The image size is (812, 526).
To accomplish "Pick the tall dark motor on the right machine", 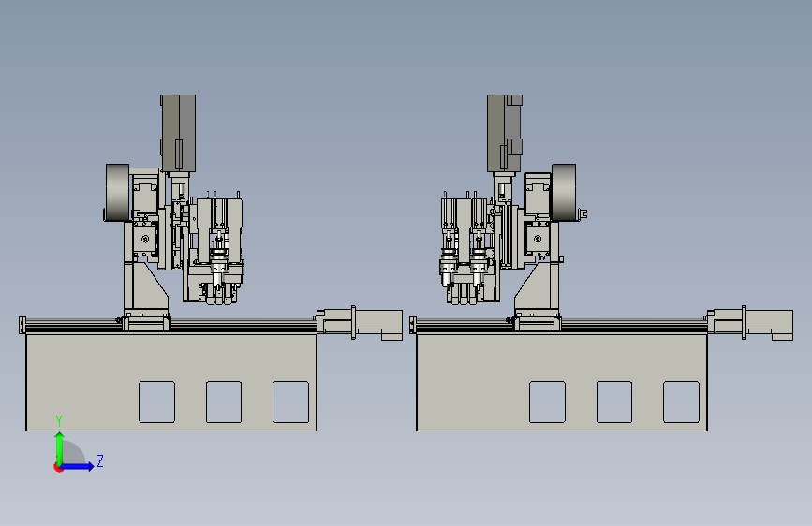I will (505, 133).
